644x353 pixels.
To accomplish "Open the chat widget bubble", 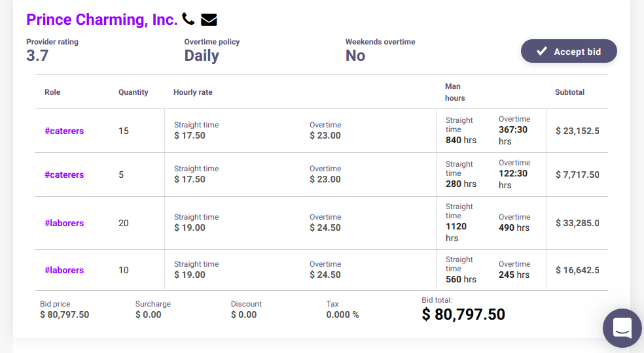I will [x=622, y=328].
